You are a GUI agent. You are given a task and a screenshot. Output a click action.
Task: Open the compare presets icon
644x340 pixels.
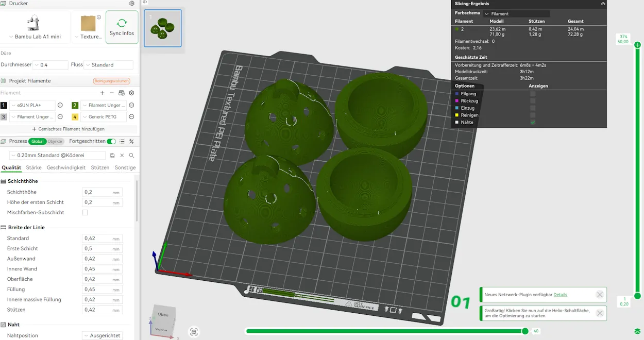(131, 141)
